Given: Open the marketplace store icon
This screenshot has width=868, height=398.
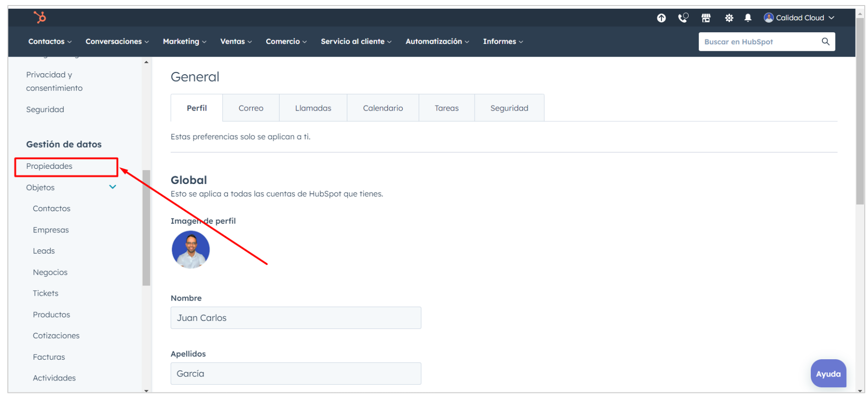Looking at the screenshot, I should 706,18.
